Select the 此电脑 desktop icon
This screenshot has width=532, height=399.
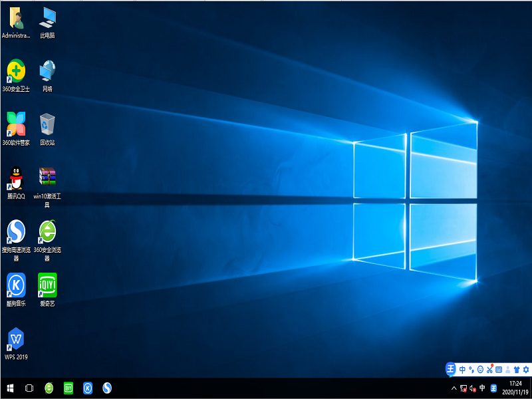coord(47,17)
